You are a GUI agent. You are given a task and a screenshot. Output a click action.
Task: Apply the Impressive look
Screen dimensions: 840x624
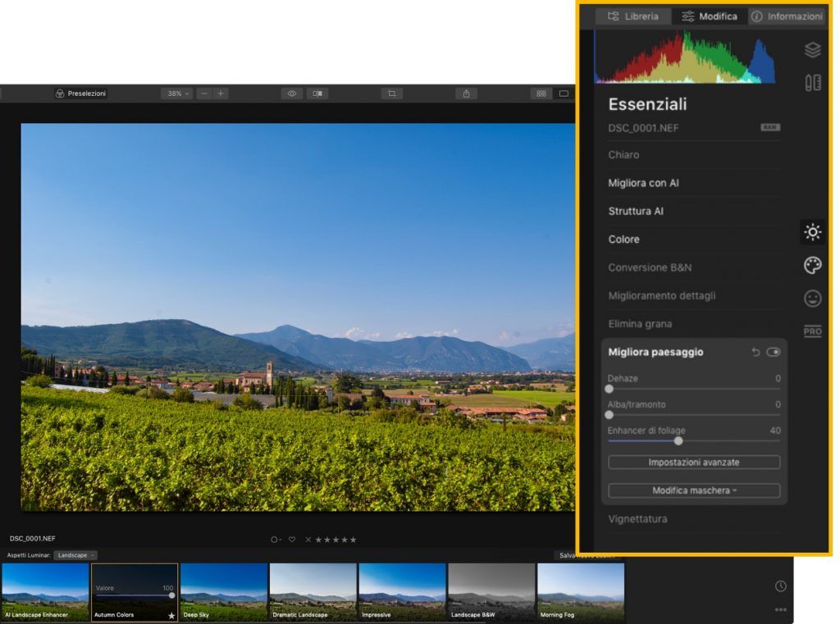pyautogui.click(x=402, y=592)
